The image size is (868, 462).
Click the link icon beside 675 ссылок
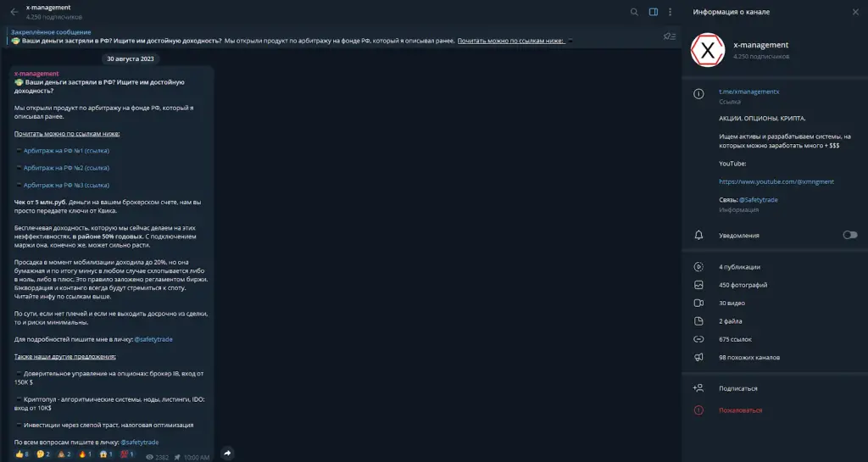pos(698,339)
